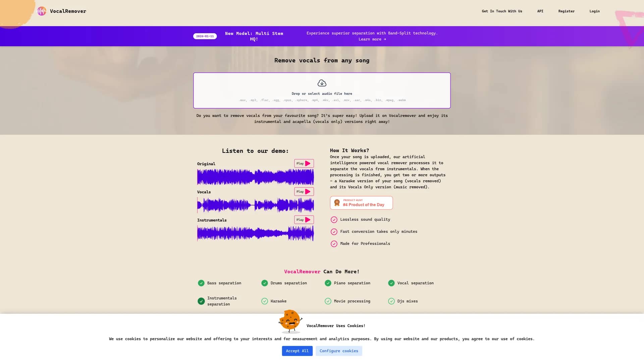Click the VocalRemover brand name
644x362 pixels.
pyautogui.click(x=68, y=11)
